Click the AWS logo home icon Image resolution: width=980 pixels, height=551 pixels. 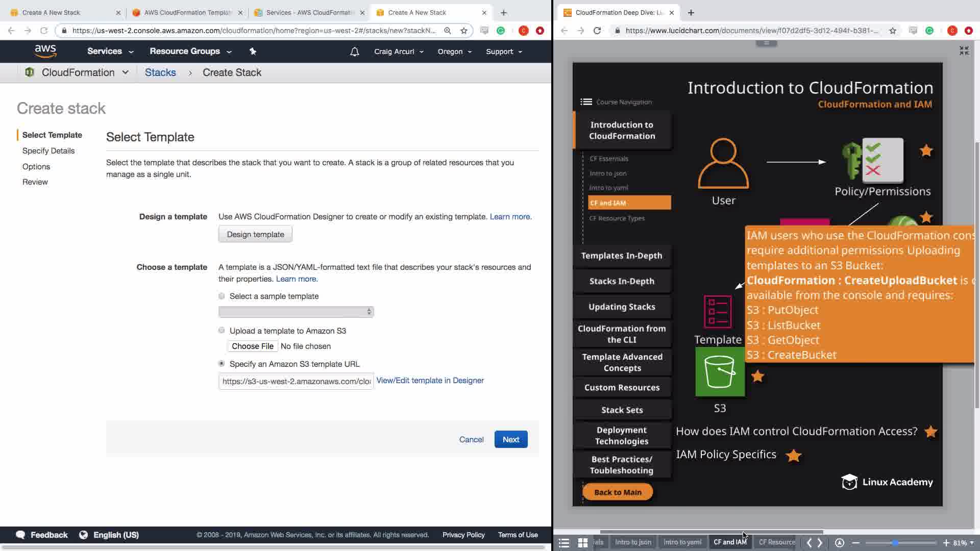point(45,51)
